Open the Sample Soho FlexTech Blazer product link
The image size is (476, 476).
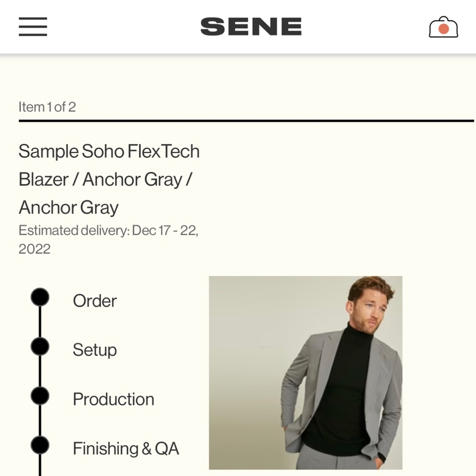pyautogui.click(x=109, y=179)
